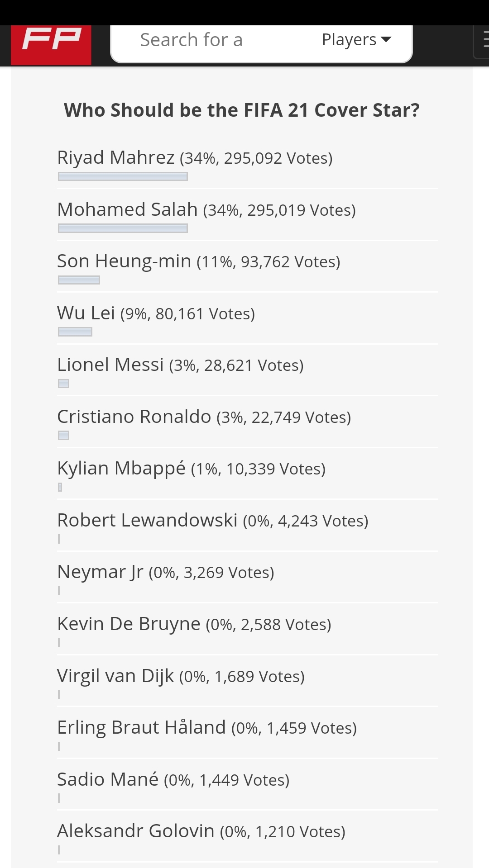Select the Son Heung-min poll entry

click(198, 261)
